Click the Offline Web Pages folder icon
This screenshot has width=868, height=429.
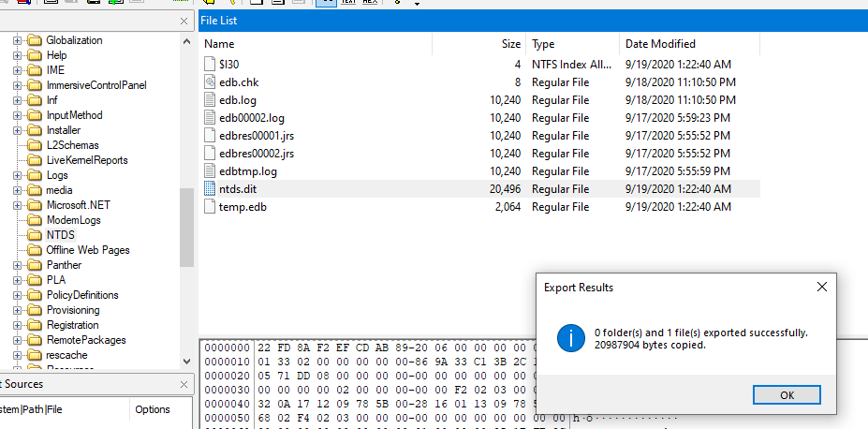click(x=36, y=250)
